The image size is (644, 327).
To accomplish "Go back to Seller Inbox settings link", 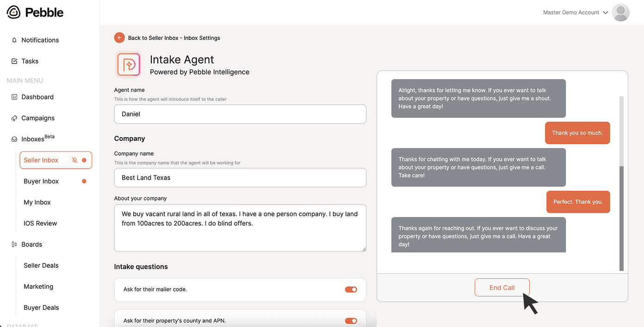I will (x=174, y=38).
